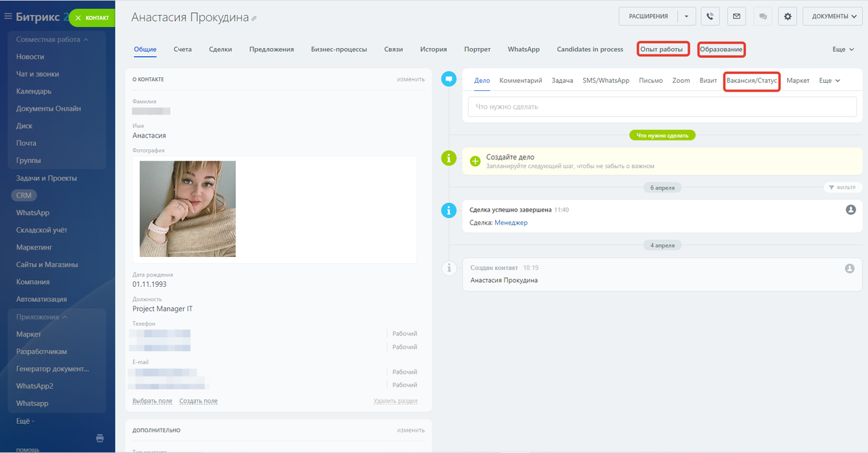Image resolution: width=868 pixels, height=453 pixels.
Task: Click the printer icon at sidebar bottom
Action: coord(100,438)
